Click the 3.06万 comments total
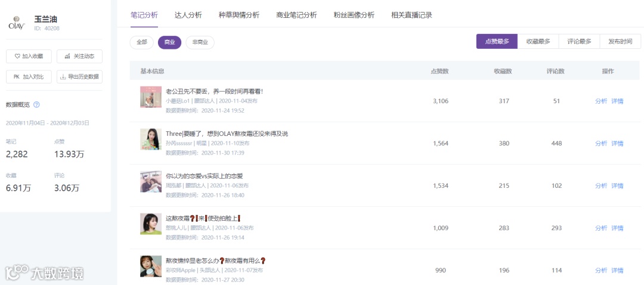This screenshot has width=644, height=285. click(x=67, y=188)
